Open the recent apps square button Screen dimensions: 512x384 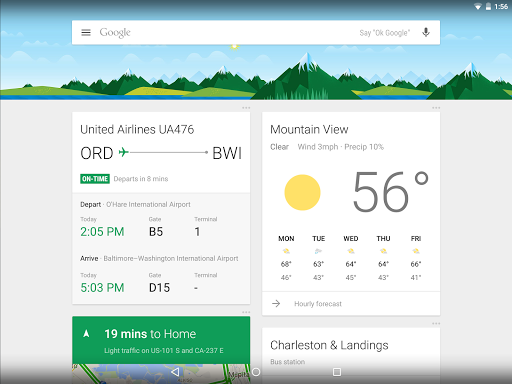tap(337, 372)
